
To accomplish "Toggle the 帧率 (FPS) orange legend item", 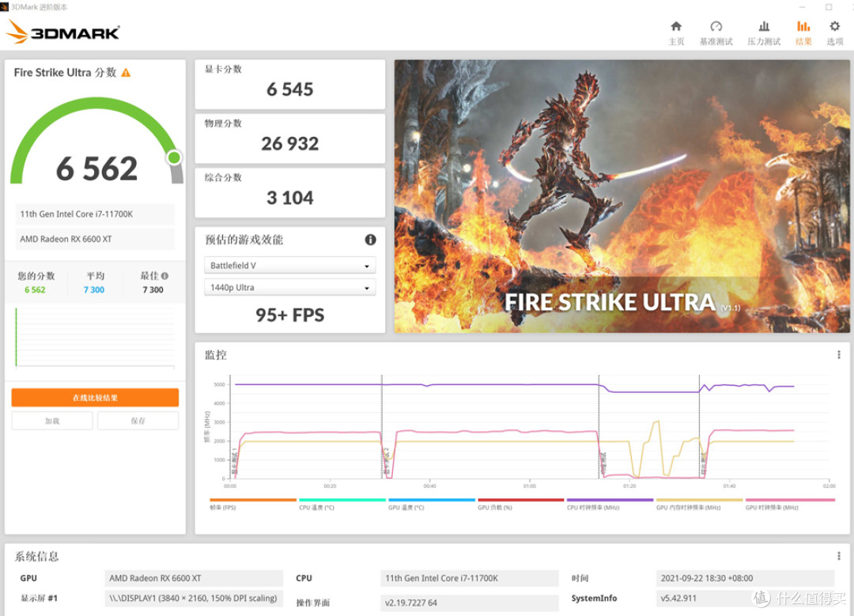I will click(252, 505).
